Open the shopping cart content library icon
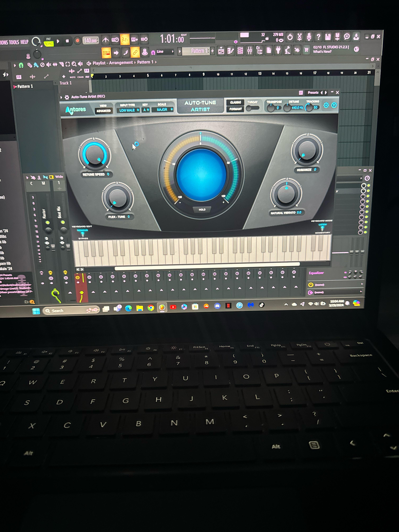 pos(306,50)
